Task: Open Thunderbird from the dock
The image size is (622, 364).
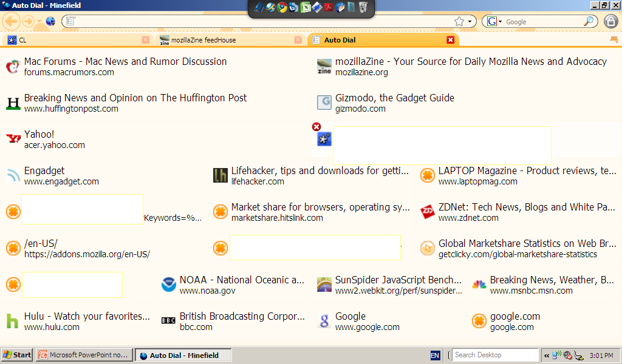Action: click(x=340, y=7)
